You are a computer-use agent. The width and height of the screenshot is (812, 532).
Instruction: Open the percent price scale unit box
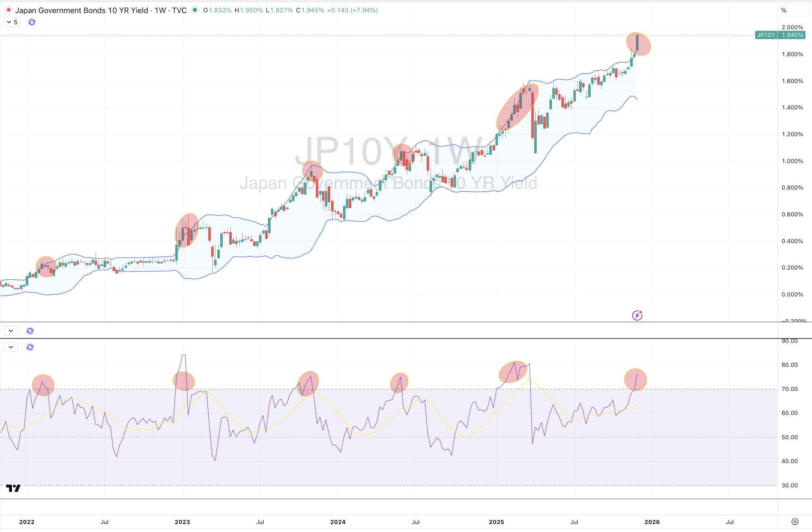[x=794, y=10]
